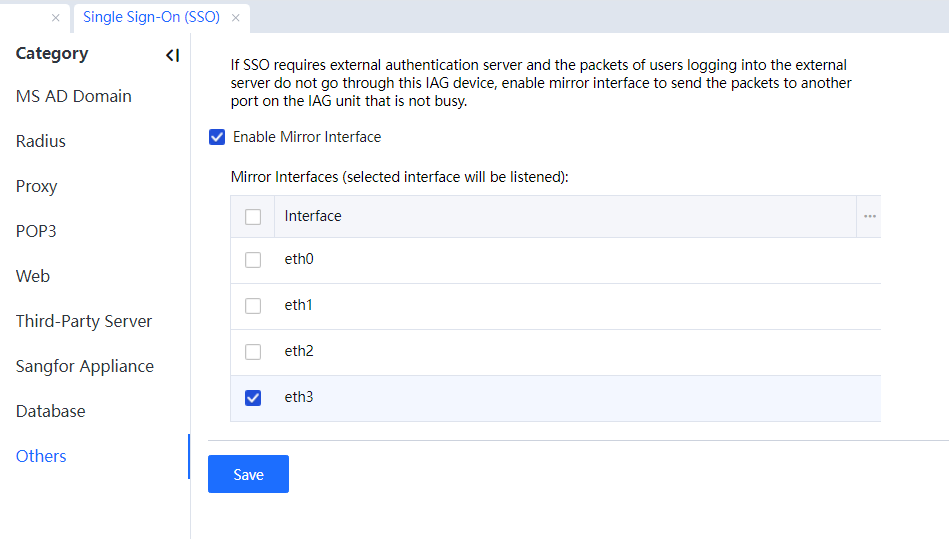Close the Single Sign-On (SSO) tab
The width and height of the screenshot is (949, 539).
[x=235, y=18]
